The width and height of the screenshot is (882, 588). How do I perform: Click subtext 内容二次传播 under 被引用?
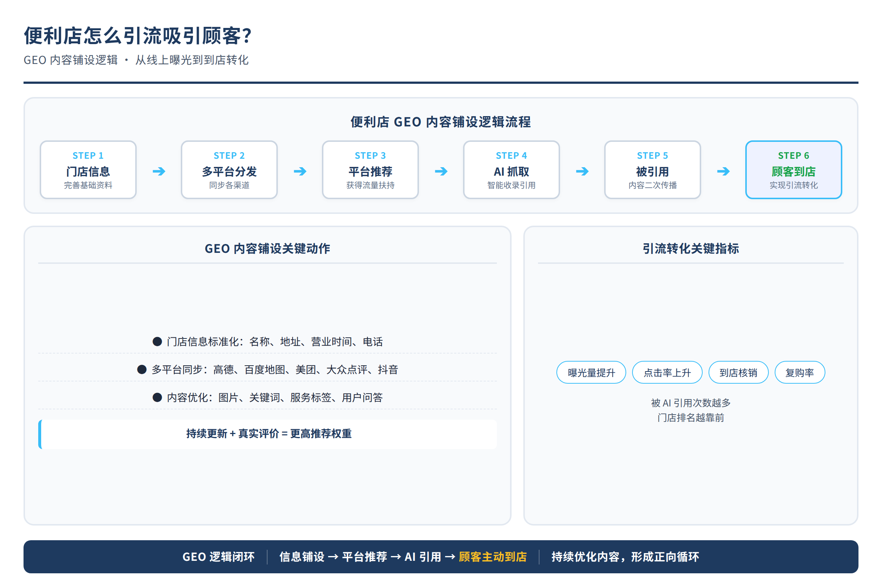(x=653, y=185)
